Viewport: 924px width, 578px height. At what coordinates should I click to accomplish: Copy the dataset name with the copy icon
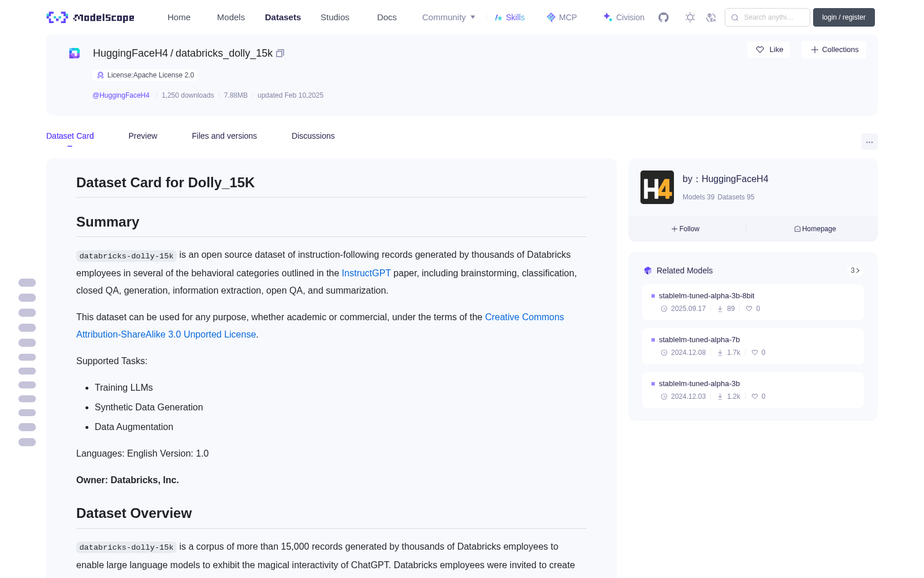pos(280,53)
